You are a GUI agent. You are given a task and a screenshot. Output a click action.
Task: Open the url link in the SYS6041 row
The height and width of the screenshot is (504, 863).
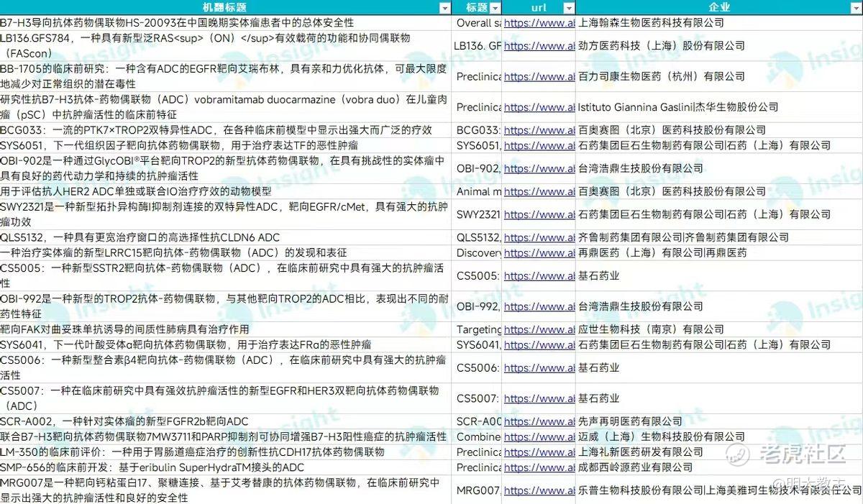click(x=539, y=345)
